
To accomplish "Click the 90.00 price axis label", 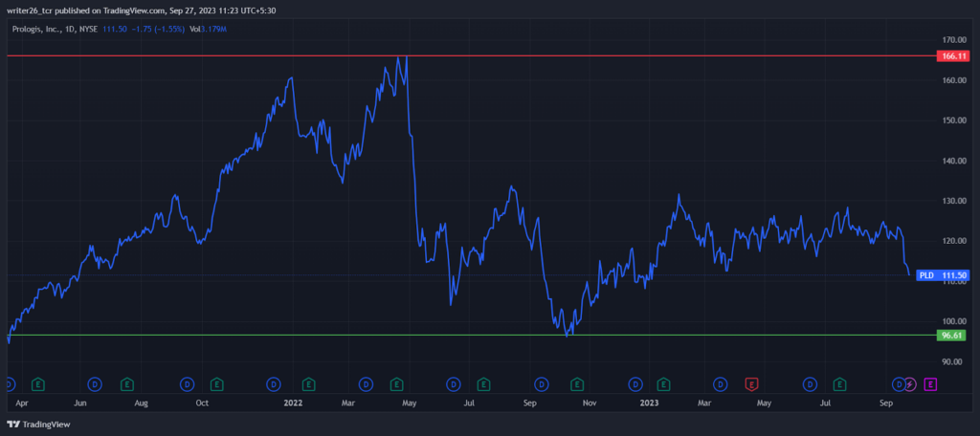I will (954, 361).
